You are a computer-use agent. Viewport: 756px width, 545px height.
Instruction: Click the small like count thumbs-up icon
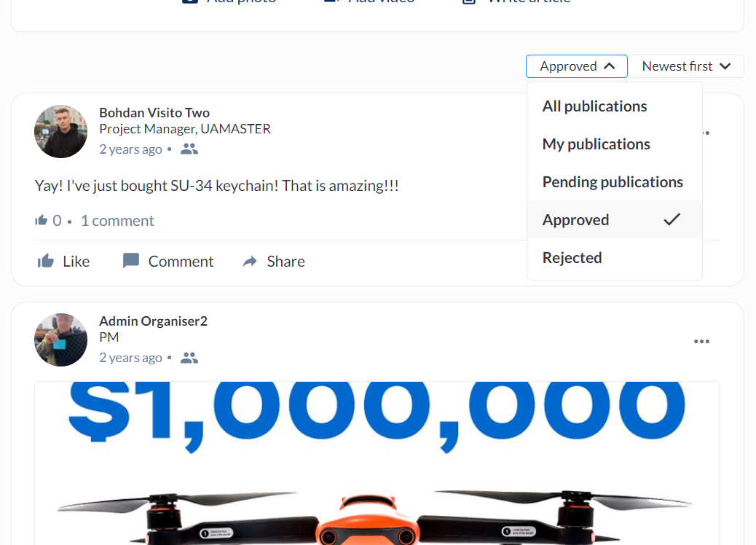[x=41, y=221]
